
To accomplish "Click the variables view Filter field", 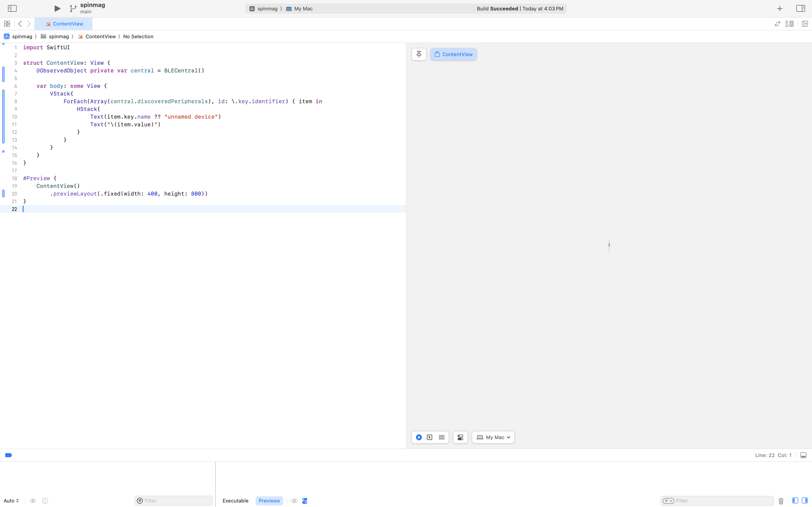I will point(176,501).
